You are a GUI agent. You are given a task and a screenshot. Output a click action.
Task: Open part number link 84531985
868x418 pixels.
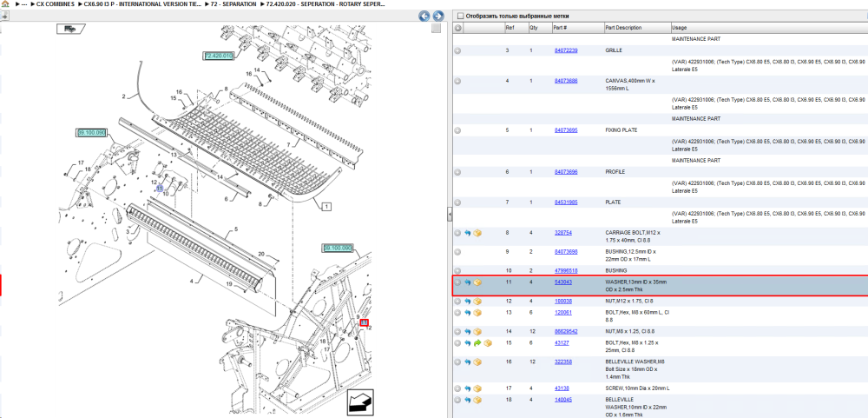(x=566, y=202)
